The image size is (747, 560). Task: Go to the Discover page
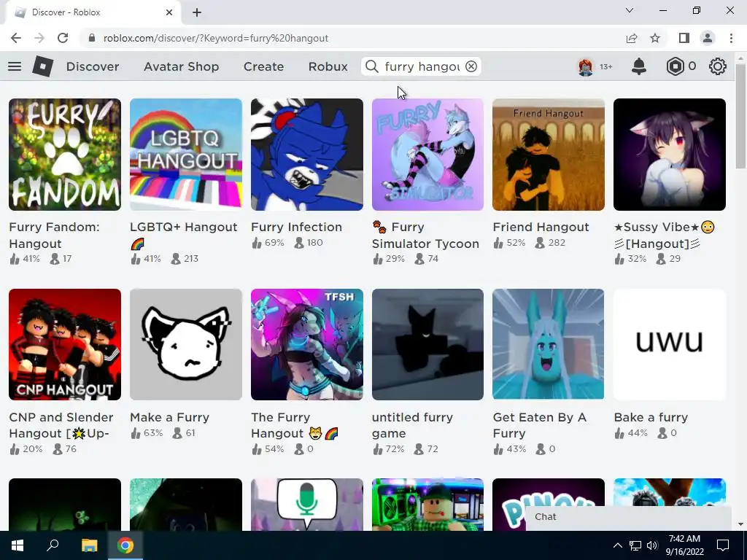pos(93,66)
